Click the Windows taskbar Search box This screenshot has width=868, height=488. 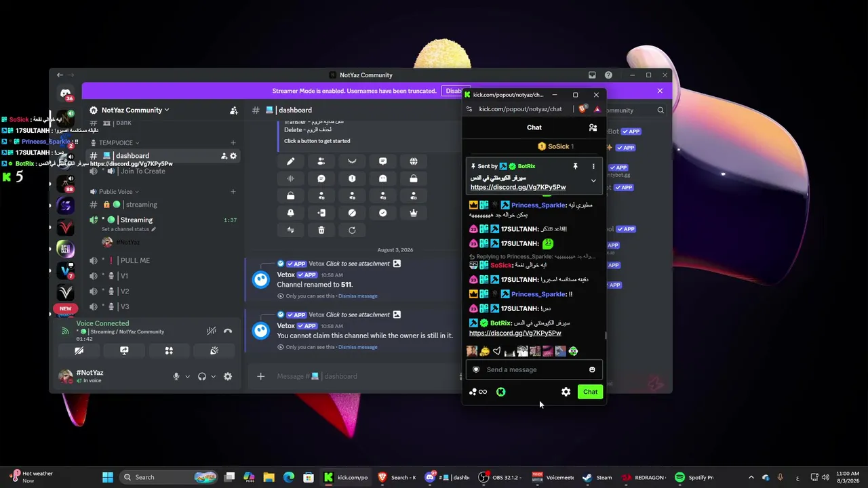click(170, 477)
